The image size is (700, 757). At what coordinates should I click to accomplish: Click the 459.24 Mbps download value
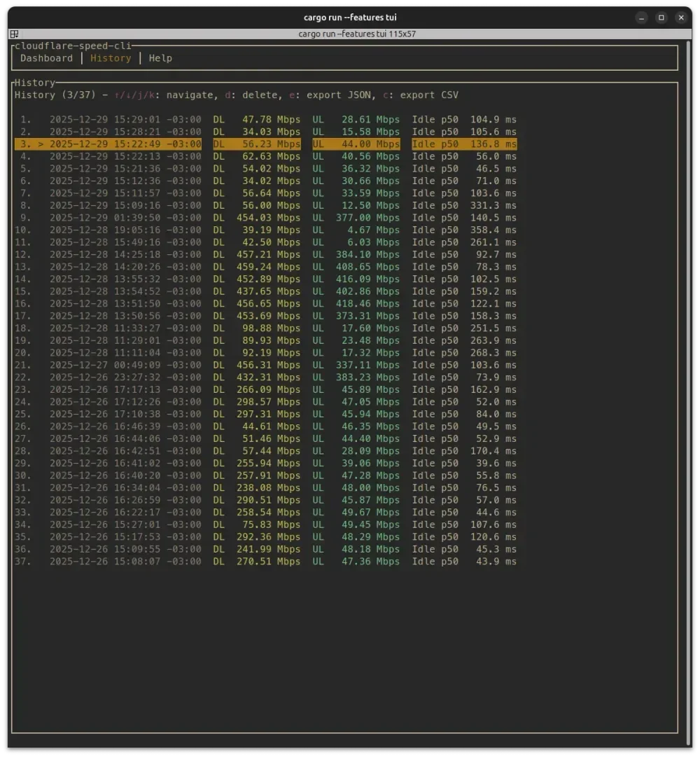click(268, 267)
